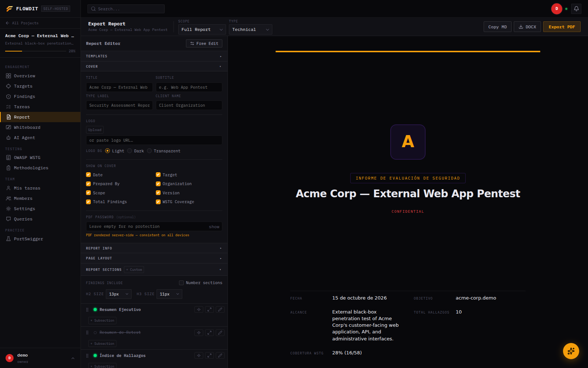Switch to Free Edit mode

pos(204,43)
